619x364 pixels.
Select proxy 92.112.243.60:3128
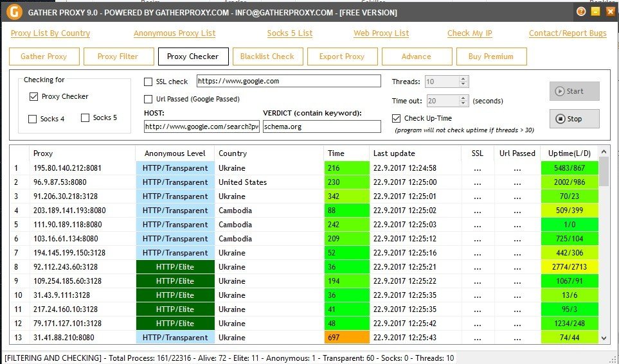[x=66, y=267]
